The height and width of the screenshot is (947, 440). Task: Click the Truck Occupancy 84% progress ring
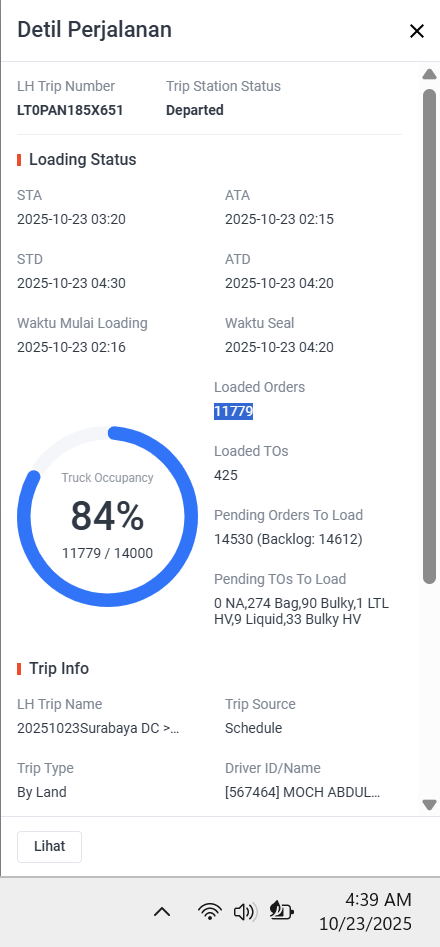[107, 516]
